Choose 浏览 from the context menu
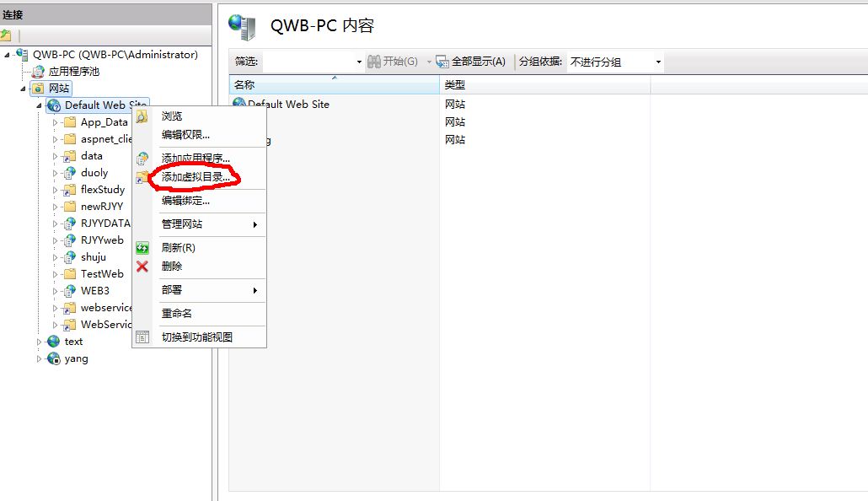Image resolution: width=868 pixels, height=501 pixels. pos(199,116)
